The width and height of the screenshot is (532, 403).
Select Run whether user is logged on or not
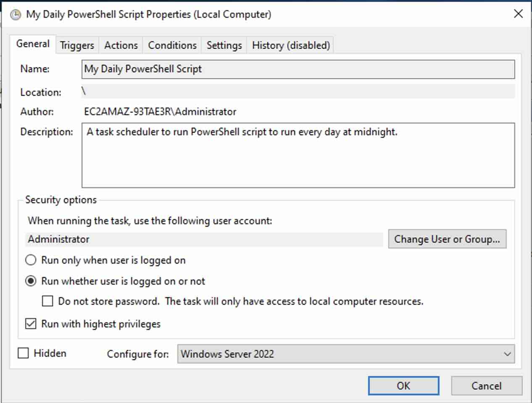[30, 281]
